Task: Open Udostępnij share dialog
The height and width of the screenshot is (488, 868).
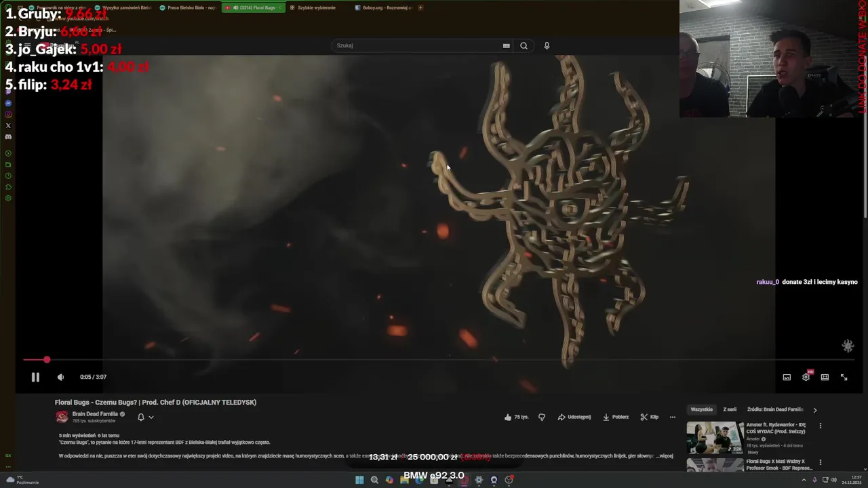Action: pyautogui.click(x=574, y=417)
